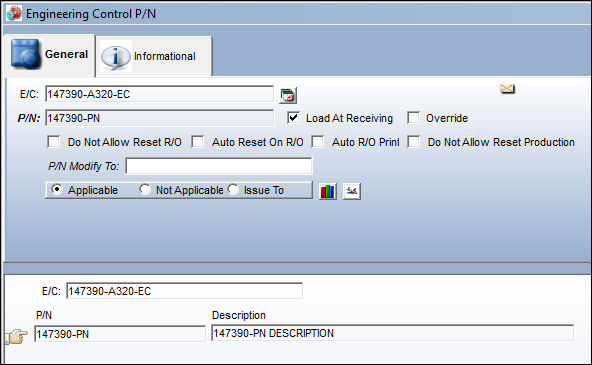Choose the Not Applicable radio option
Image resolution: width=592 pixels, height=365 pixels.
tap(145, 189)
